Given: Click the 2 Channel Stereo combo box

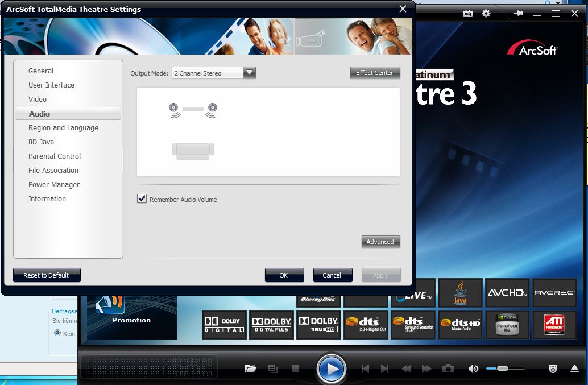Looking at the screenshot, I should 207,73.
